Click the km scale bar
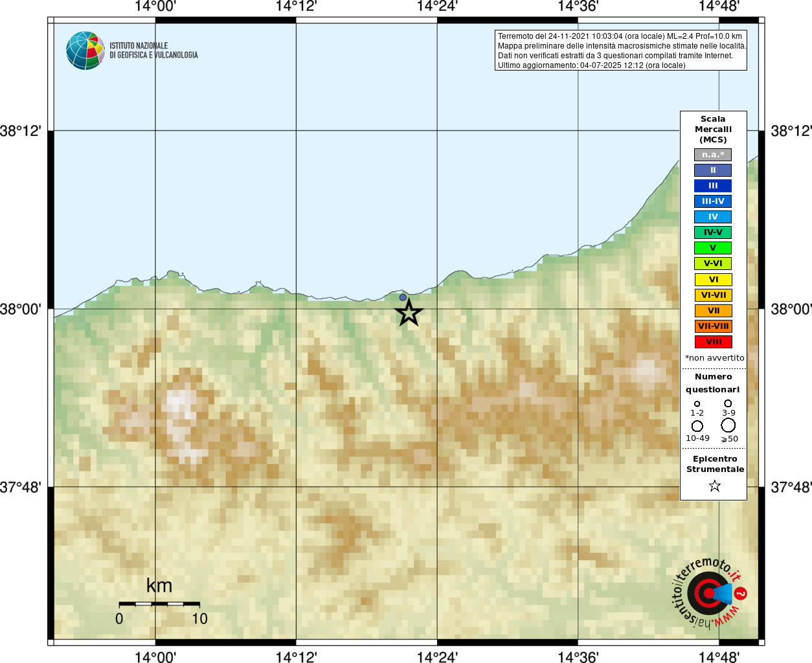The width and height of the screenshot is (812, 663). coord(159,603)
